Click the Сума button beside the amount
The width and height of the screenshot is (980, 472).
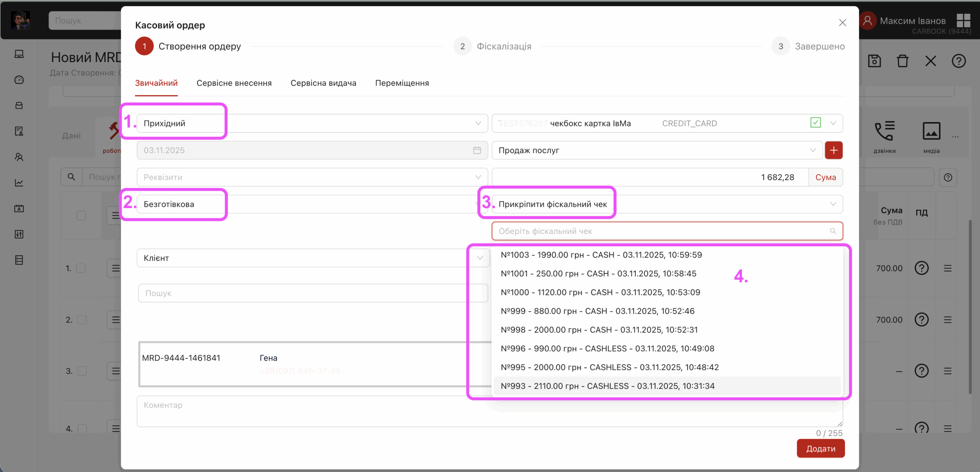pyautogui.click(x=825, y=177)
